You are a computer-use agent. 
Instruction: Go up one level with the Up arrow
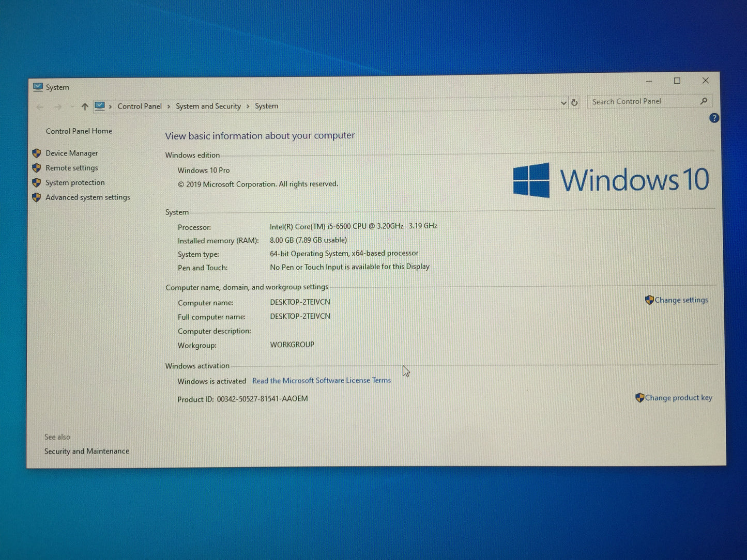tap(85, 106)
